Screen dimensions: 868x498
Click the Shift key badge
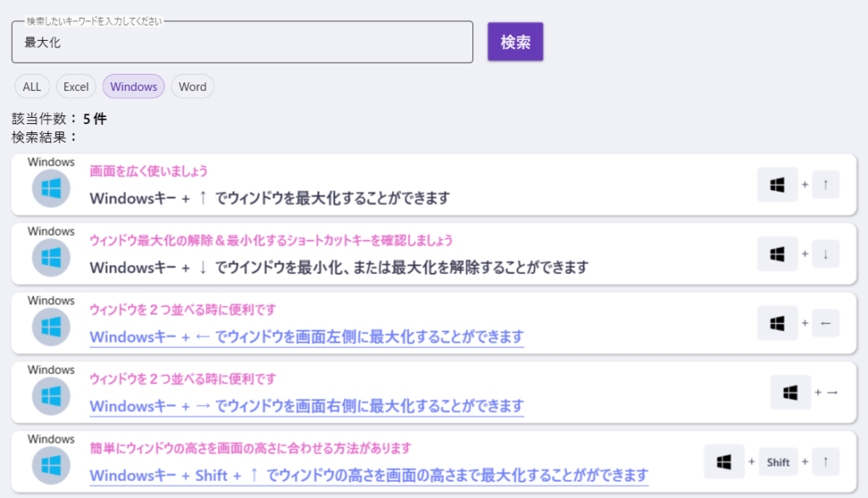(x=778, y=462)
